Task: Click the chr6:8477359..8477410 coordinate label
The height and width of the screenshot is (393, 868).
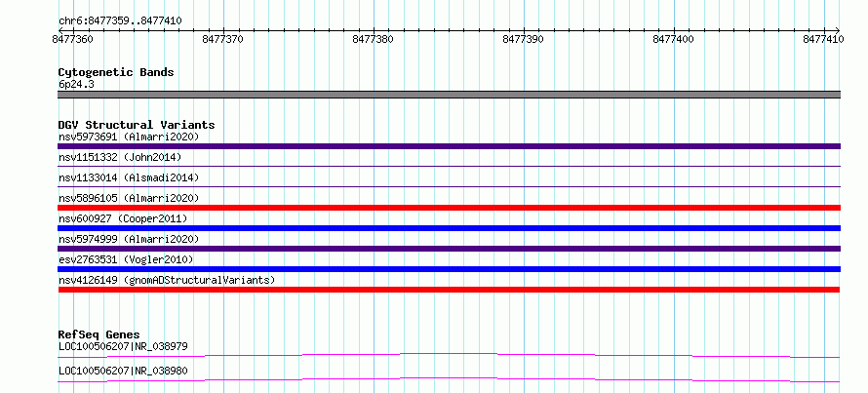Action: click(x=120, y=21)
